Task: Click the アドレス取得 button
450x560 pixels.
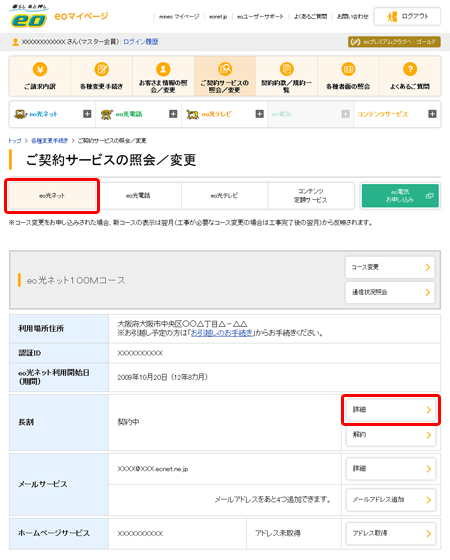Action: 391,534
